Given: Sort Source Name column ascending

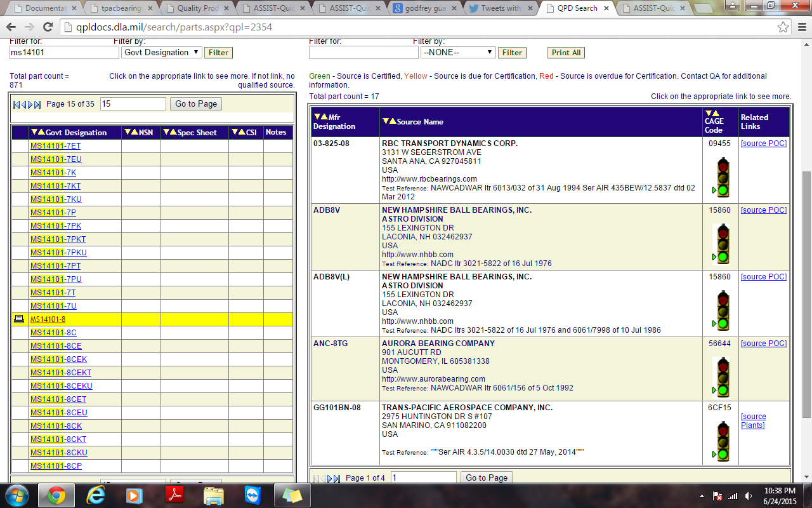Looking at the screenshot, I should (393, 121).
